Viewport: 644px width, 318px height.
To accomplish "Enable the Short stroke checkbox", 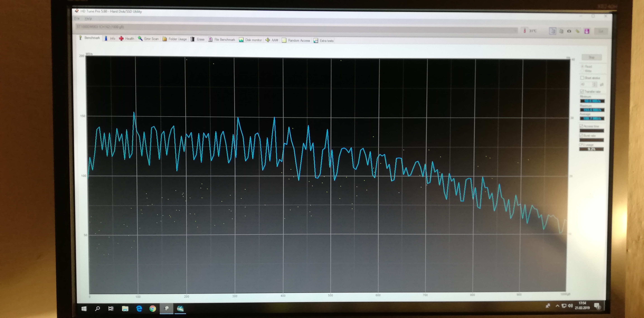I will pos(582,78).
